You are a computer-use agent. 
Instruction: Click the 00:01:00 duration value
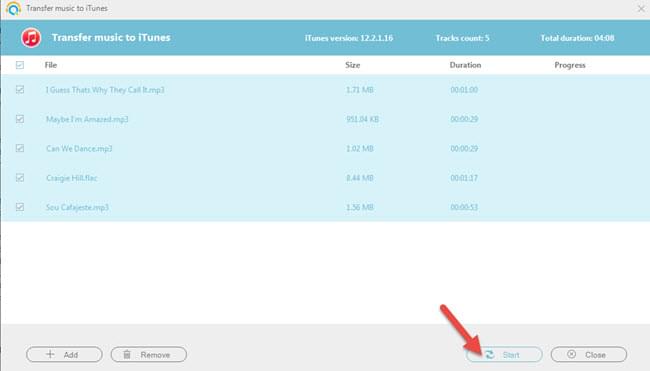click(464, 90)
